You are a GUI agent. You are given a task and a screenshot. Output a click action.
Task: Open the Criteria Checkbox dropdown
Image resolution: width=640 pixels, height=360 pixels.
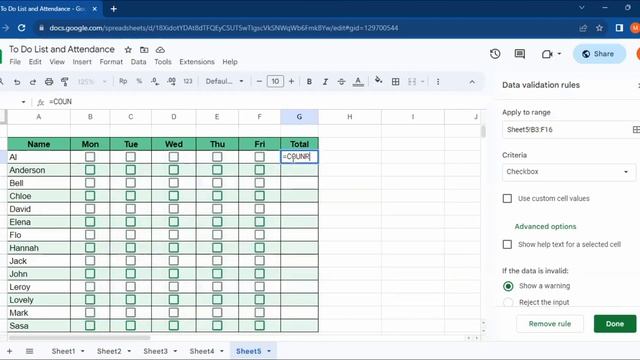[x=569, y=172]
